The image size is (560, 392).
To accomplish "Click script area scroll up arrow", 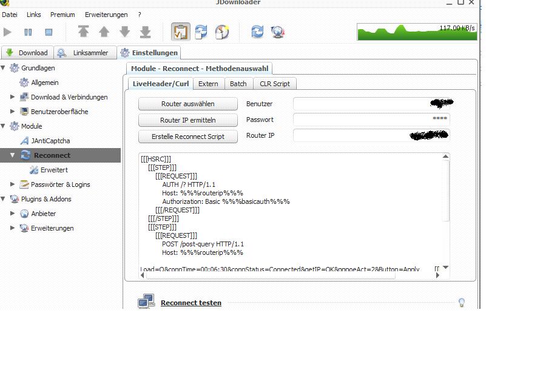I will [445, 156].
